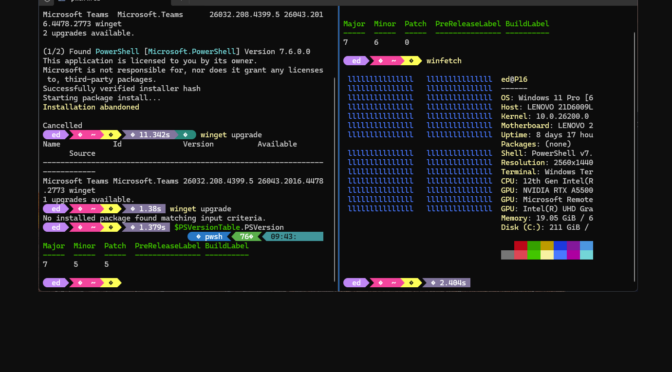Click the '2.404s' duration segment in right pane
This screenshot has width=672, height=372.
pyautogui.click(x=447, y=283)
